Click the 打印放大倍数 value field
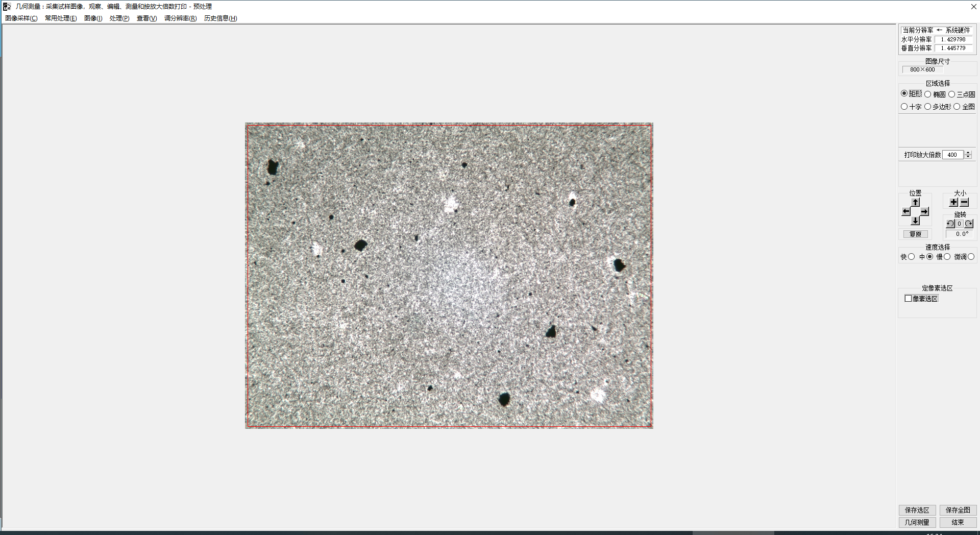The width and height of the screenshot is (980, 535). [x=952, y=155]
